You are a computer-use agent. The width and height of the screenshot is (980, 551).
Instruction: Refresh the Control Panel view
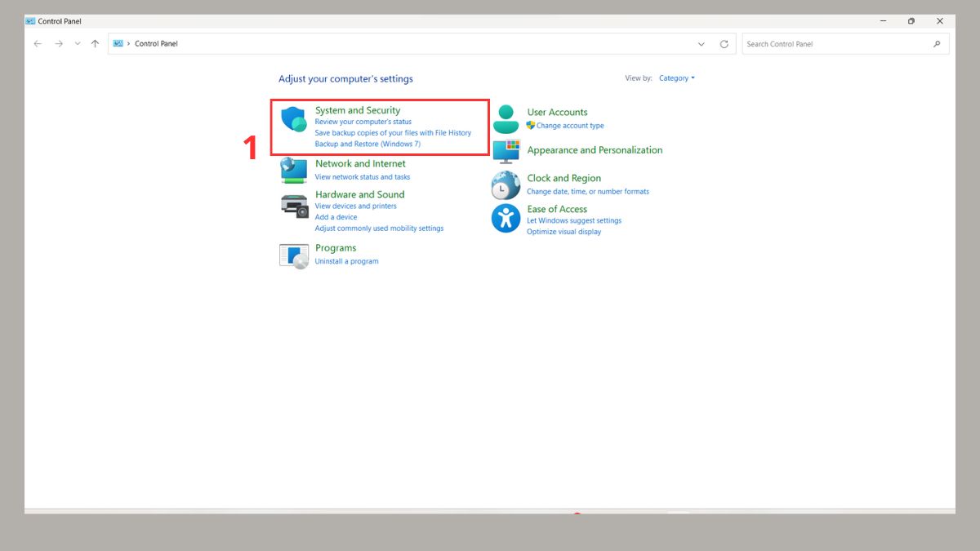pos(724,44)
